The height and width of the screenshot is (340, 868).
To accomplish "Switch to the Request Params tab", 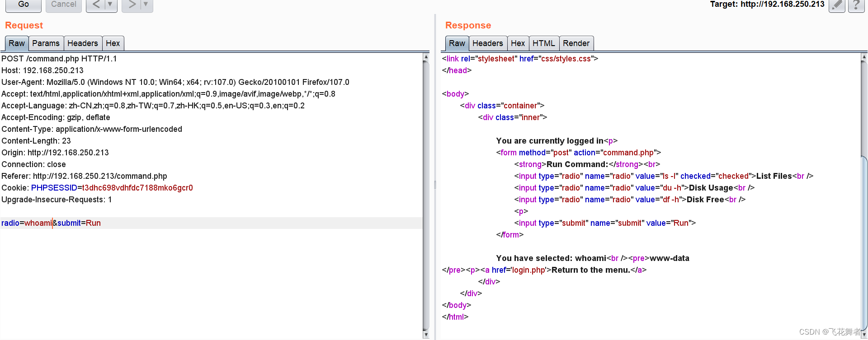I will (46, 43).
